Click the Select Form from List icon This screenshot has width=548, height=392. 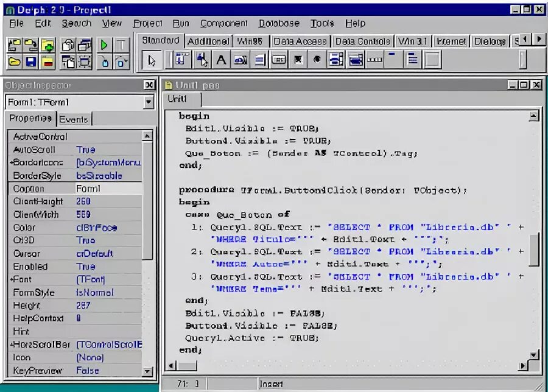tap(85, 45)
